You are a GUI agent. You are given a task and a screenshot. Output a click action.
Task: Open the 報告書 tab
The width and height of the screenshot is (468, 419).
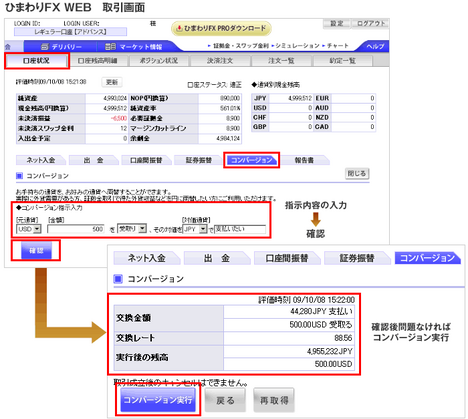[x=304, y=160]
